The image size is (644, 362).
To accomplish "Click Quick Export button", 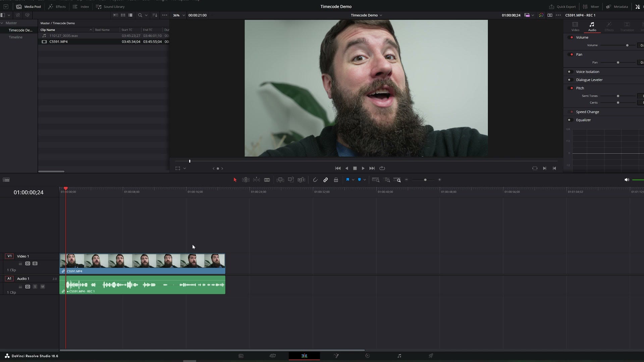I will pos(562,7).
